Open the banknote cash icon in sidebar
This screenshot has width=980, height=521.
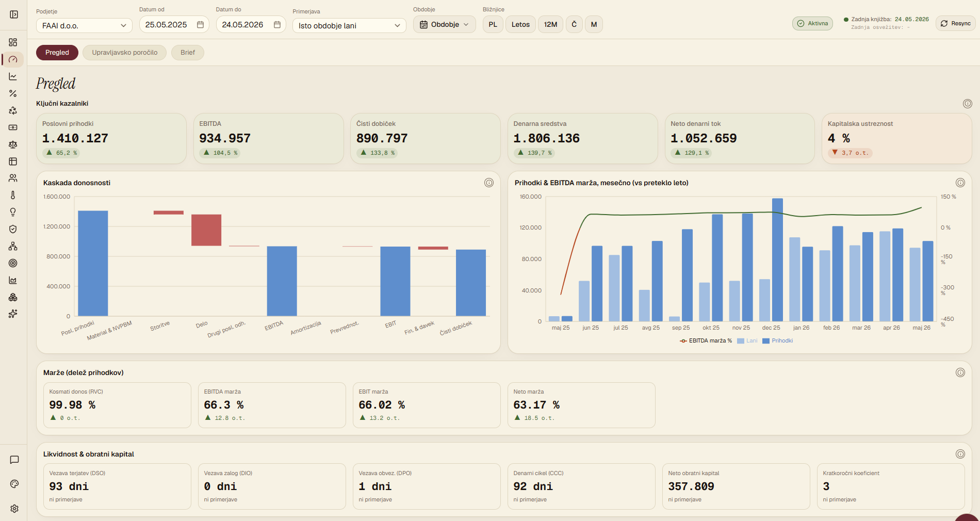click(x=13, y=127)
